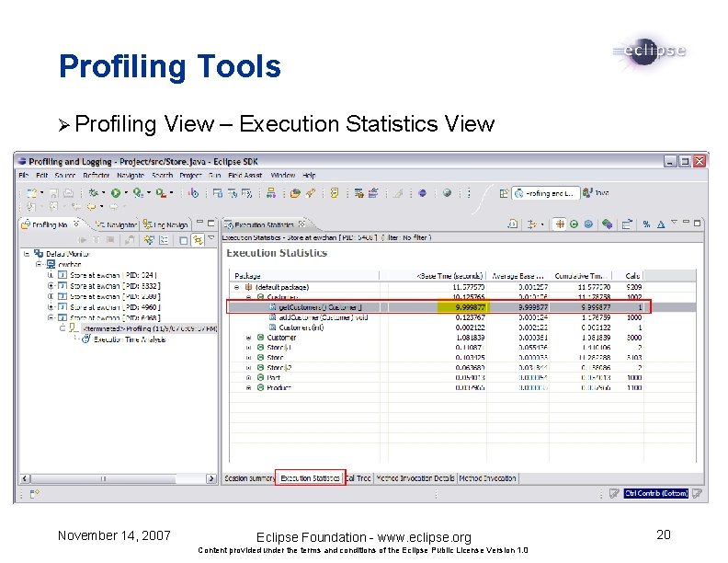Screen dimensions: 728x563
Task: Expand Store at ewchan PID 5332 node
Action: 51,286
